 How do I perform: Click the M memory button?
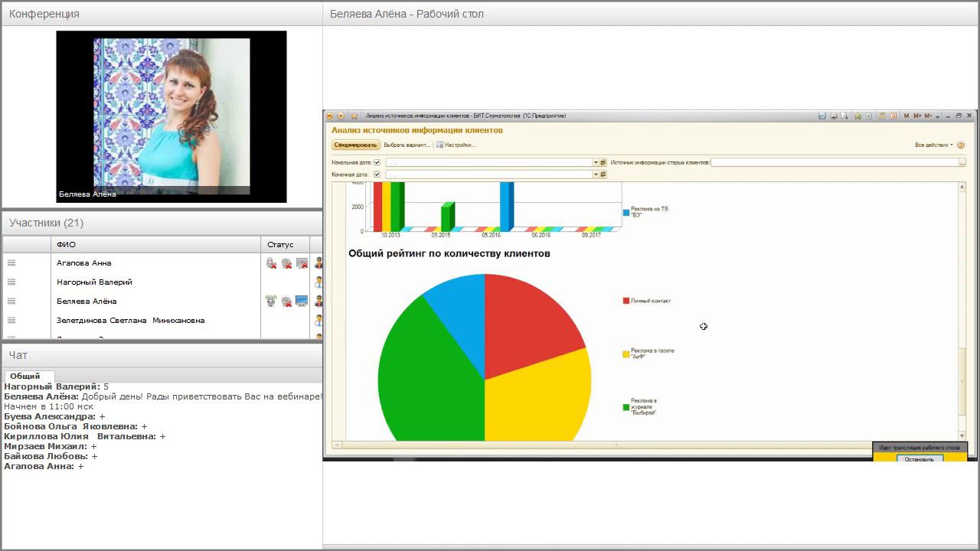tap(906, 116)
